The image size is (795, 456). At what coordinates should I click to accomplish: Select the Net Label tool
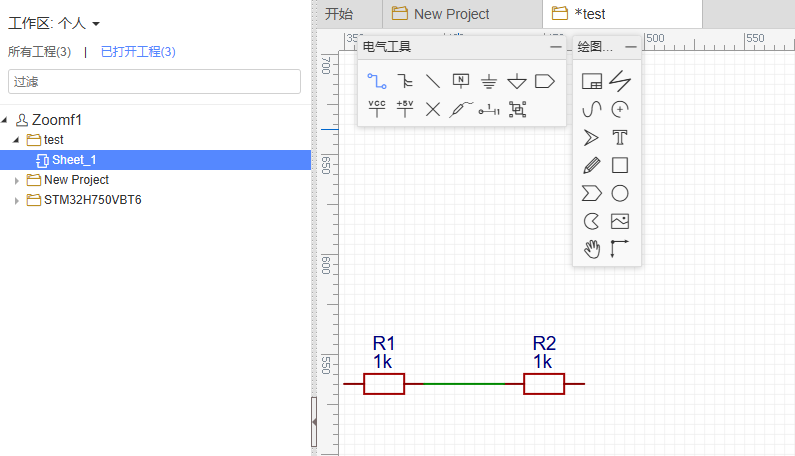[x=461, y=81]
